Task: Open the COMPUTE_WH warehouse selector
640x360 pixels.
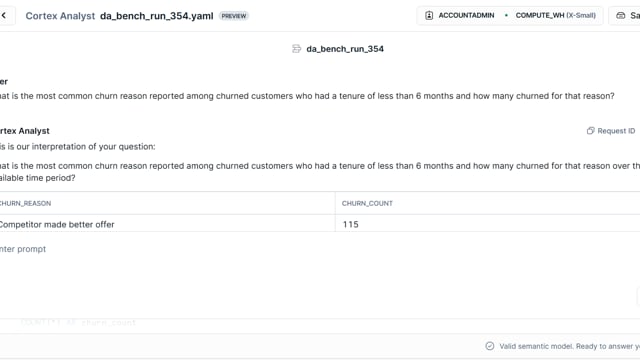Action: pos(556,16)
